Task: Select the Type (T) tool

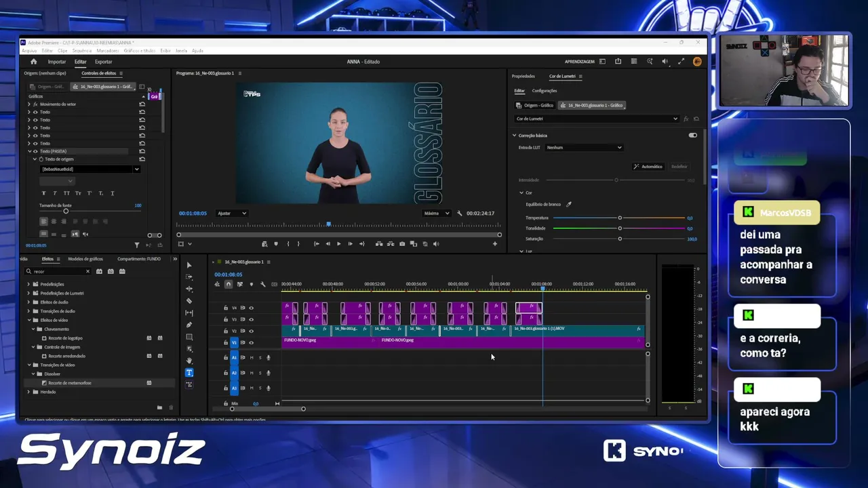Action: [x=189, y=373]
